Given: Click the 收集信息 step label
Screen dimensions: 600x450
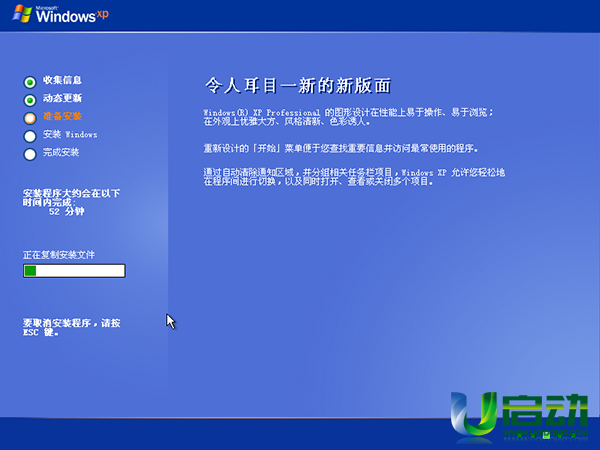Looking at the screenshot, I should click(62, 80).
